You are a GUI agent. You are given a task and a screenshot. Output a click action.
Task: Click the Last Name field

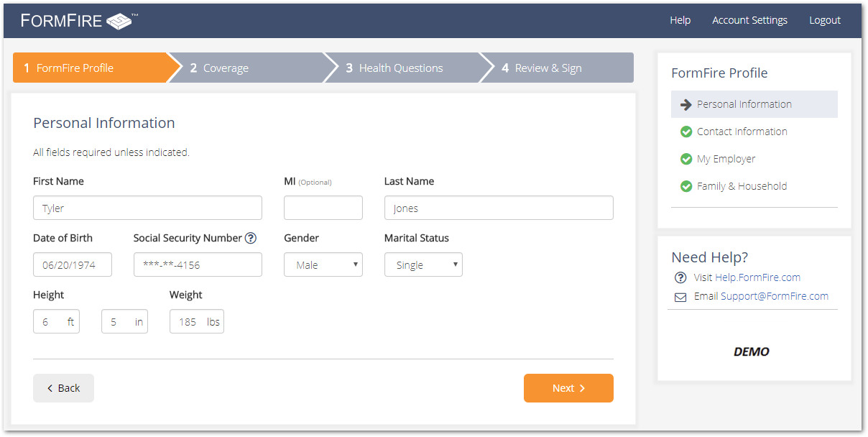coord(499,208)
